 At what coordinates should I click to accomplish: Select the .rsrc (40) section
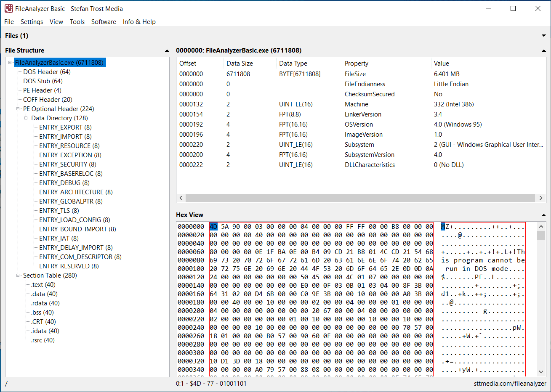[43, 340]
